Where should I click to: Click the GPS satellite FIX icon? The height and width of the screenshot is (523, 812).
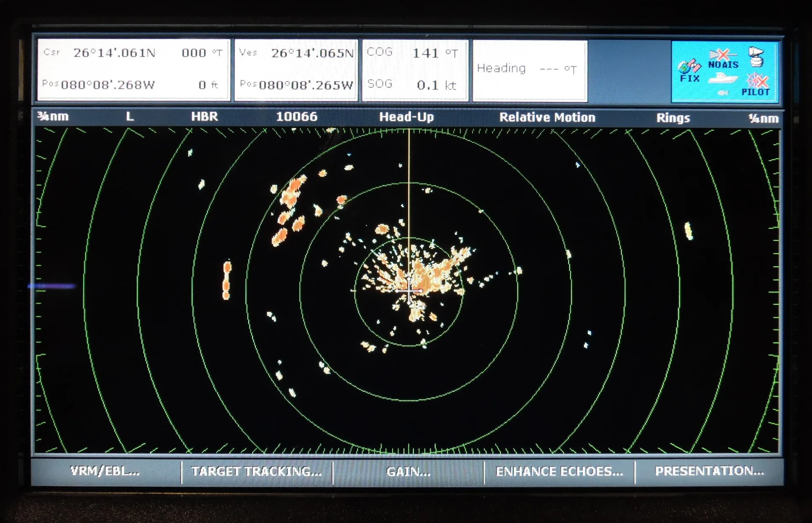(689, 71)
